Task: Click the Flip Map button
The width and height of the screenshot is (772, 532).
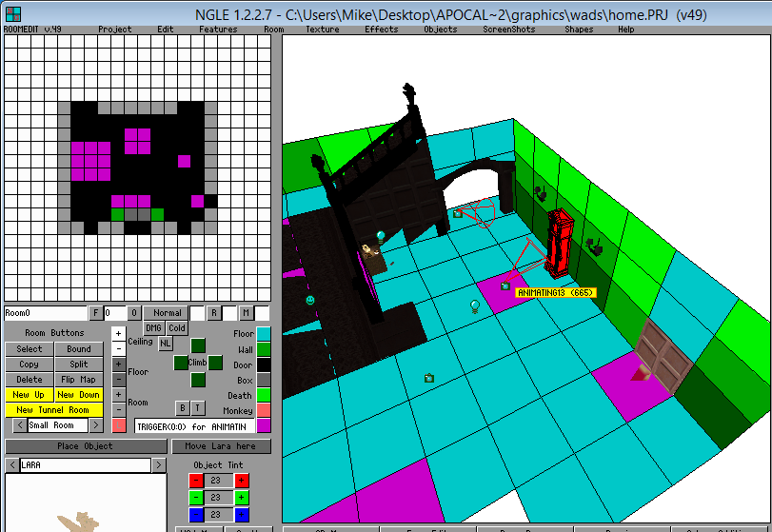Action: tap(79, 380)
